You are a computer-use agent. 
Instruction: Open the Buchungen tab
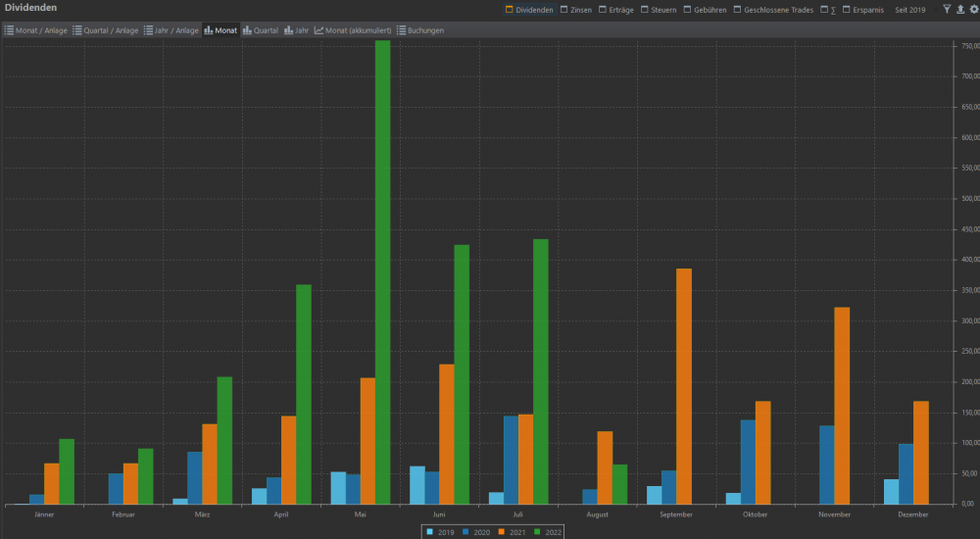[420, 30]
